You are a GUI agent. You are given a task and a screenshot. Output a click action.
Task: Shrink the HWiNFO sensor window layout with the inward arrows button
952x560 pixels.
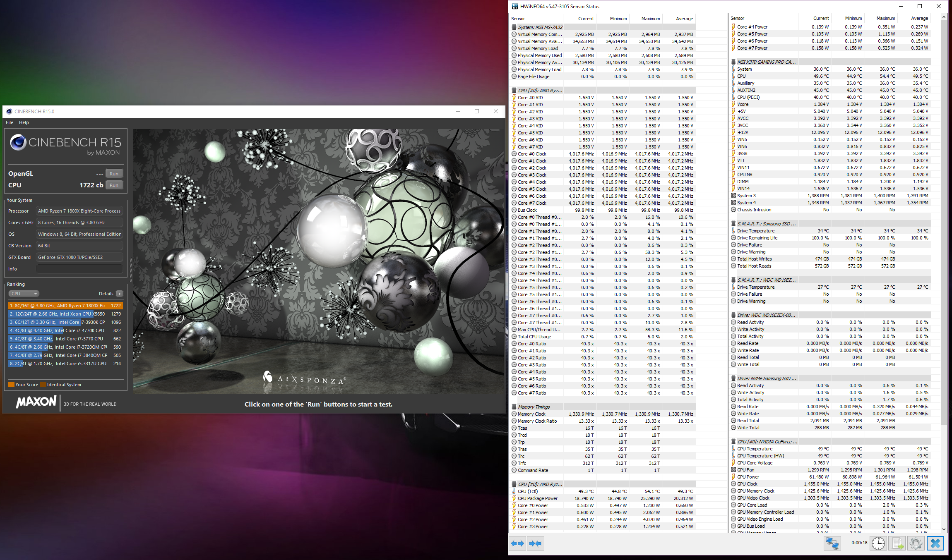pyautogui.click(x=535, y=543)
